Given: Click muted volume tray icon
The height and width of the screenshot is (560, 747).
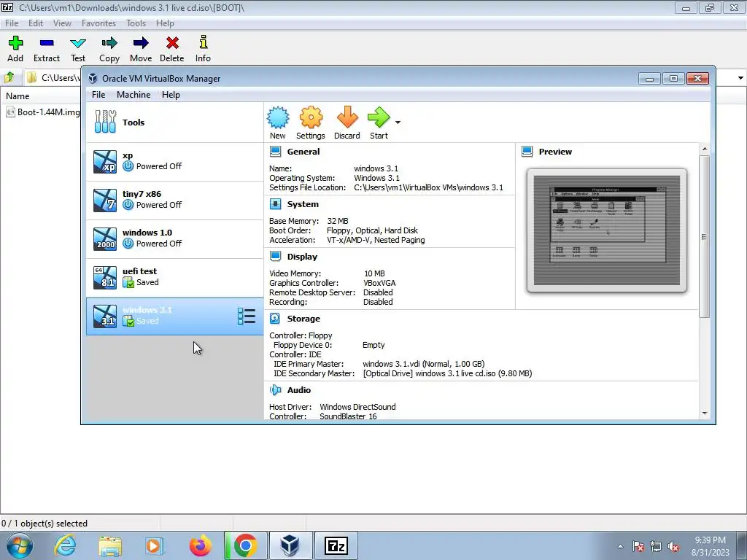Looking at the screenshot, I should tap(673, 547).
